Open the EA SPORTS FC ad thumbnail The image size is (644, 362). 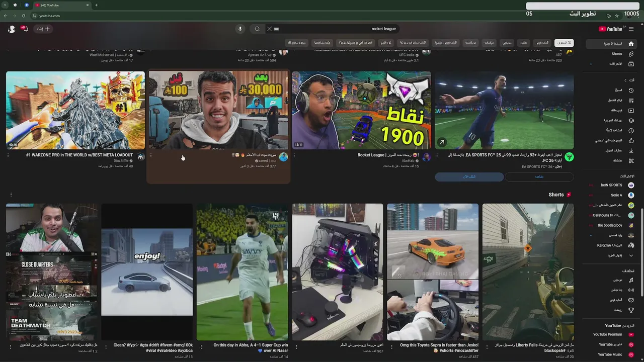pos(504,110)
